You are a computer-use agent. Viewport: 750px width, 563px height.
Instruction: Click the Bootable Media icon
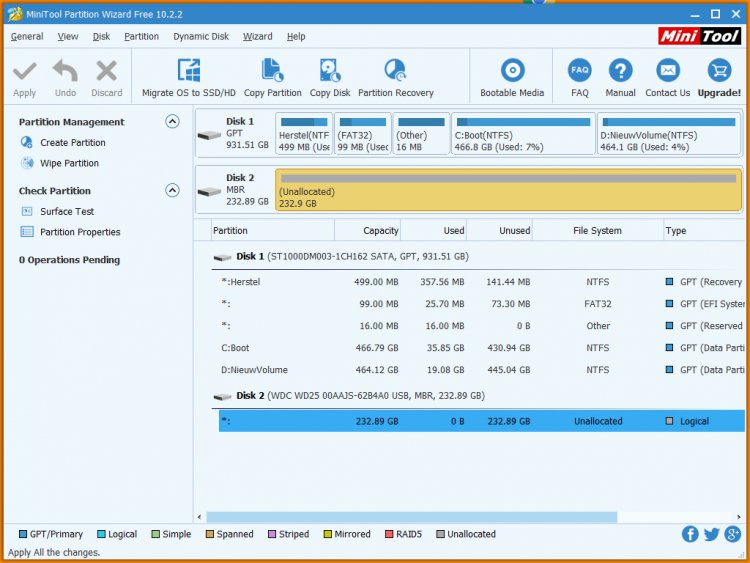[x=512, y=71]
